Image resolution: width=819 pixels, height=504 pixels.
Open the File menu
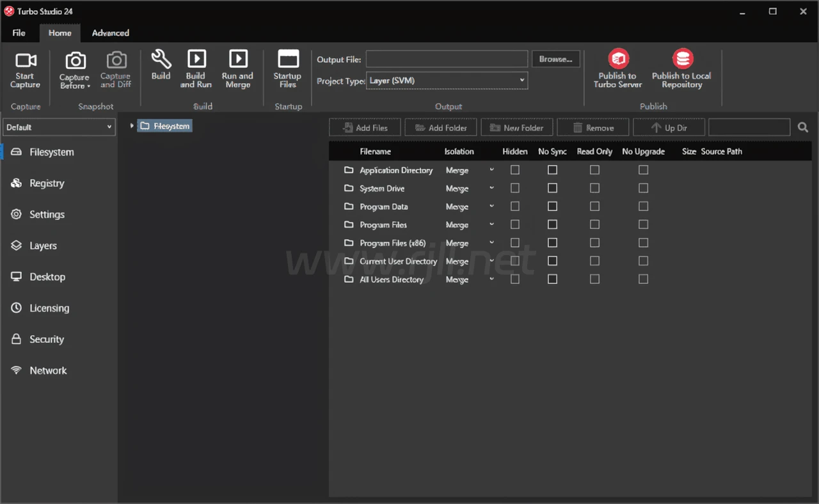coord(19,33)
